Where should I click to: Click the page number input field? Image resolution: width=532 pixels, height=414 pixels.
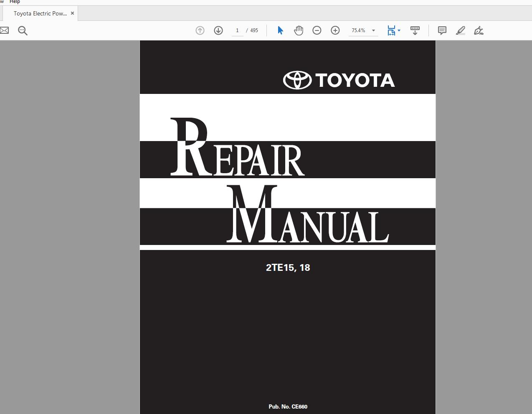(237, 30)
